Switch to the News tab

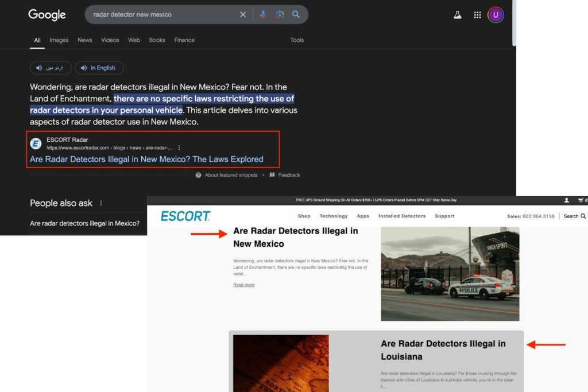85,40
